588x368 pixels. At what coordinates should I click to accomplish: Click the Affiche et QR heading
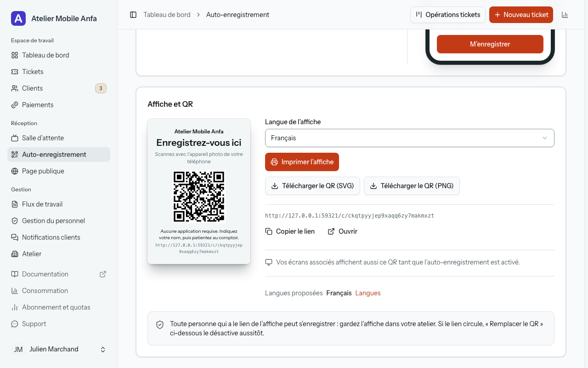click(x=170, y=104)
